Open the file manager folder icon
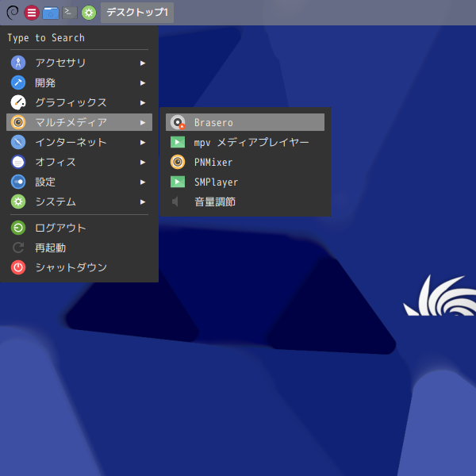 [x=51, y=13]
